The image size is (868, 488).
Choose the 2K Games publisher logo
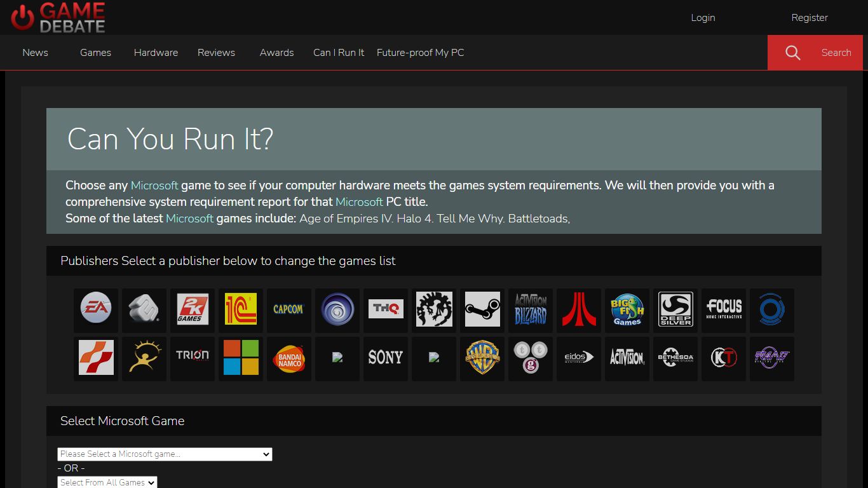(x=193, y=309)
